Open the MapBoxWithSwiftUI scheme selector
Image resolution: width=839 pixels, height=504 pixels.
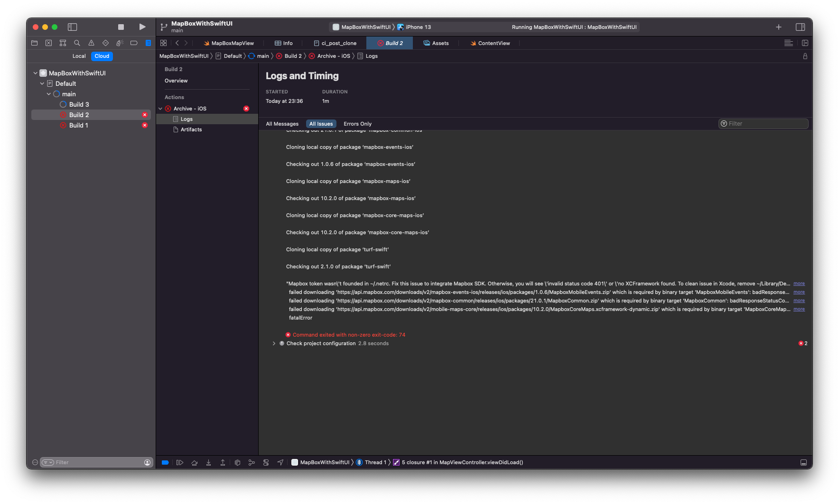coord(362,27)
